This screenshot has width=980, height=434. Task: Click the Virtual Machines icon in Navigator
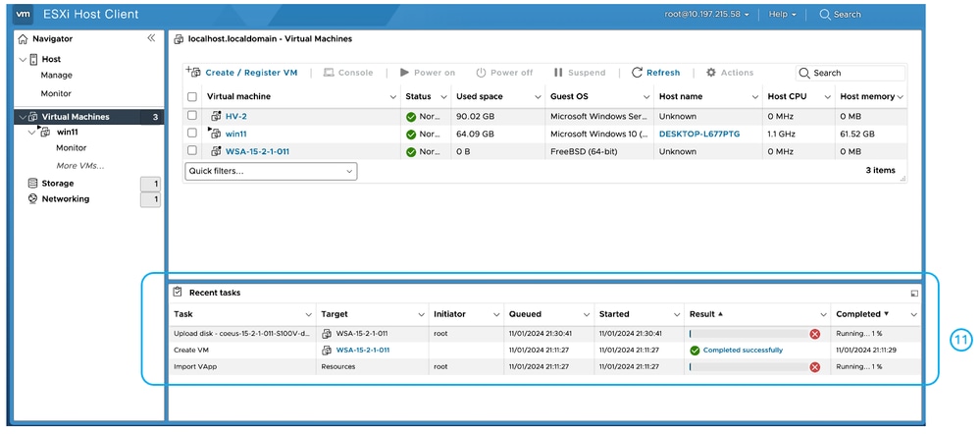(33, 117)
